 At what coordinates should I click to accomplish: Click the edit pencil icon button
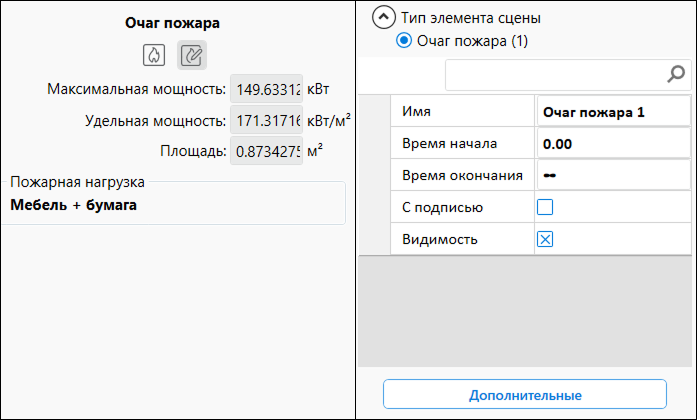[192, 55]
